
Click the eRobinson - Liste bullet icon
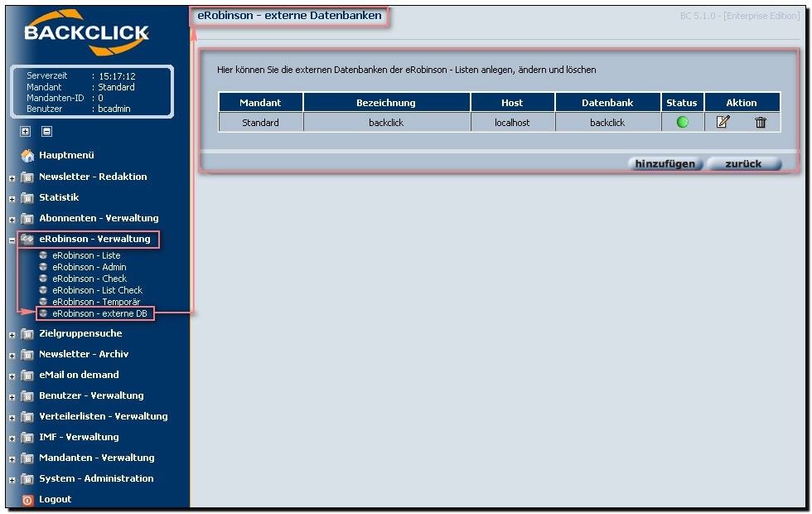click(43, 255)
